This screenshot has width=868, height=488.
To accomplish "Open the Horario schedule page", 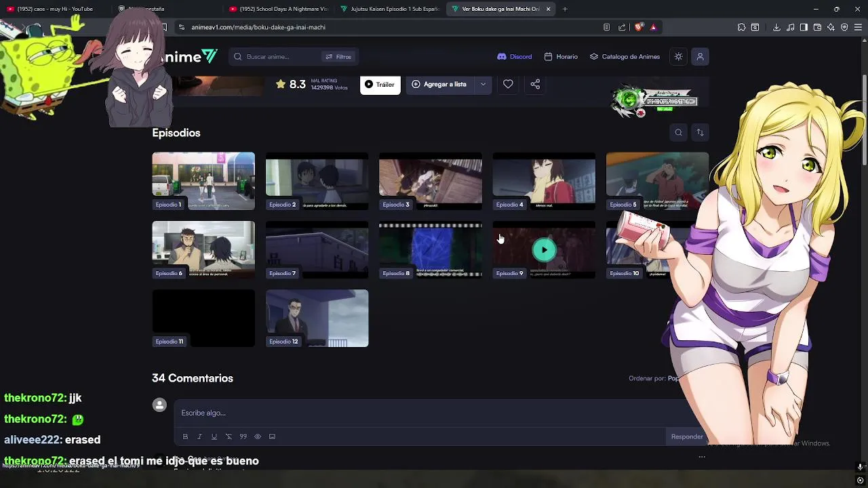I will [x=561, y=57].
